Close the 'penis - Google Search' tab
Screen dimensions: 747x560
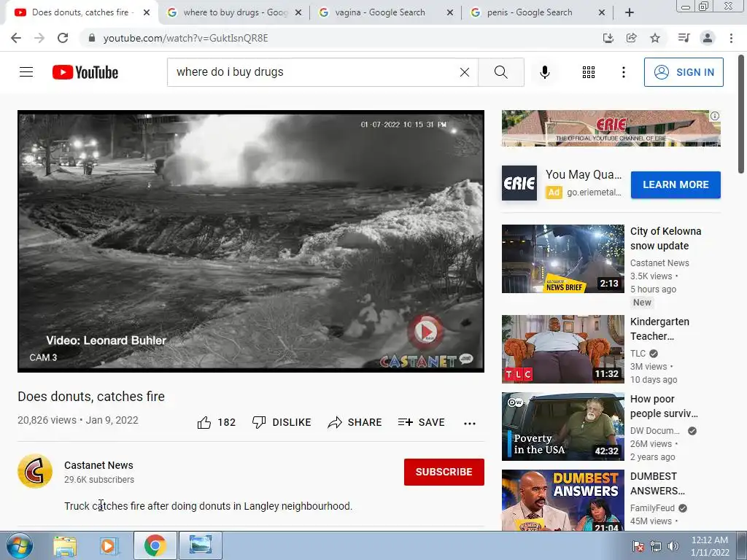(x=601, y=12)
